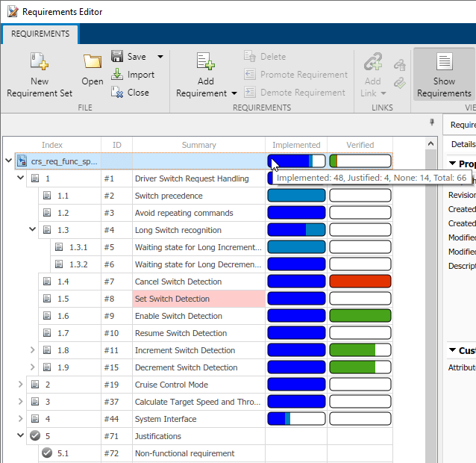476x463 pixels.
Task: Toggle the Show Requirements view button
Action: click(444, 63)
